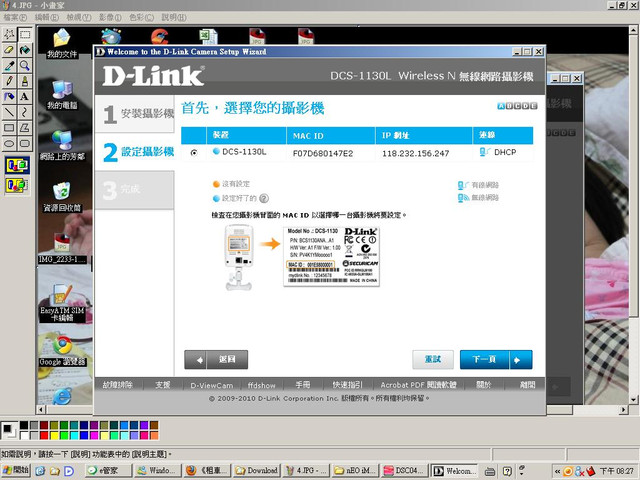Open the 編輯(E) menu
Screen dimensions: 640x480
point(47,17)
